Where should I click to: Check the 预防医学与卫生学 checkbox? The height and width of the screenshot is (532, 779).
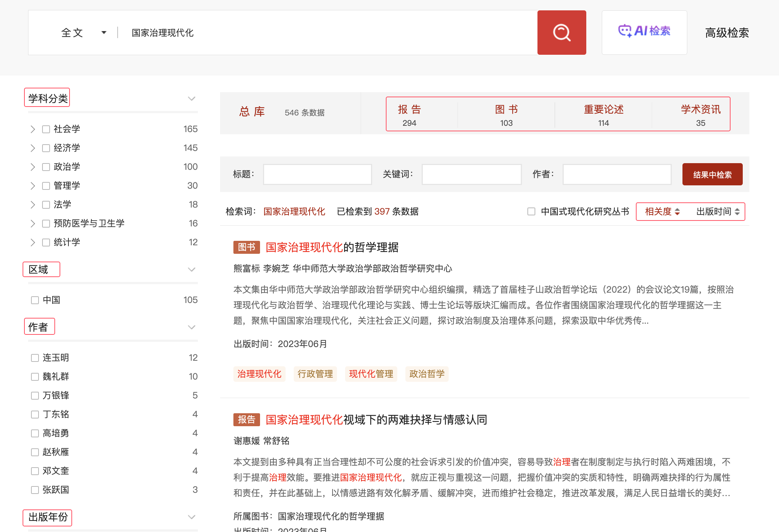pyautogui.click(x=46, y=223)
